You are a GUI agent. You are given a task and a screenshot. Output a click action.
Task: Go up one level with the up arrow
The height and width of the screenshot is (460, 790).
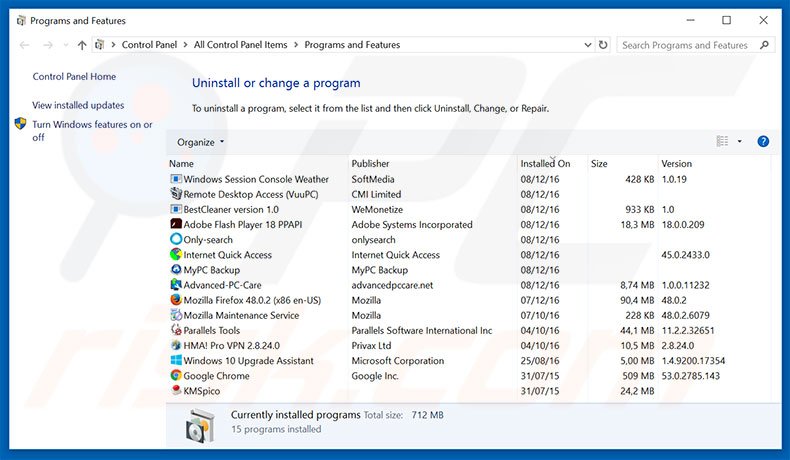click(x=82, y=45)
